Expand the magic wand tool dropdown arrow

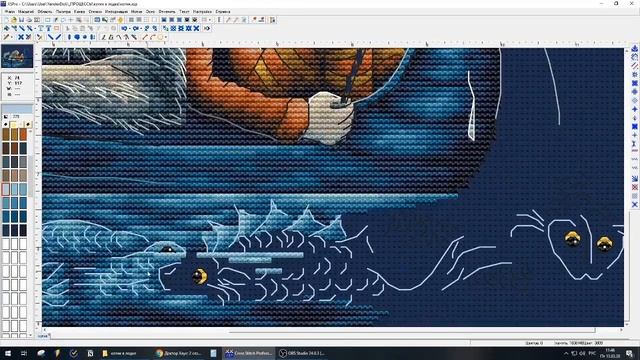tap(12, 37)
